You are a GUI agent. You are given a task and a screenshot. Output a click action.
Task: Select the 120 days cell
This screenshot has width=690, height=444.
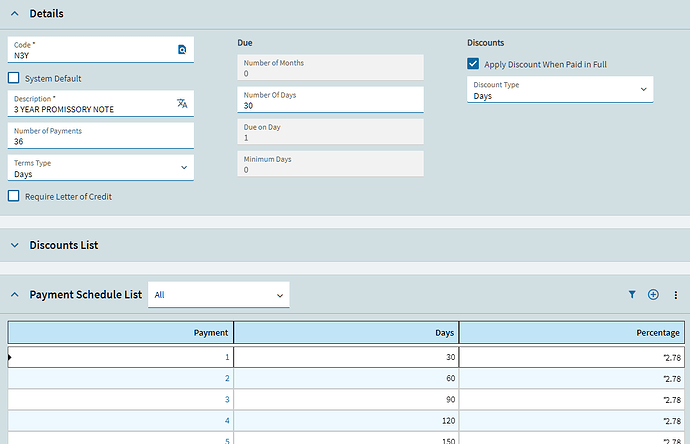[346, 421]
